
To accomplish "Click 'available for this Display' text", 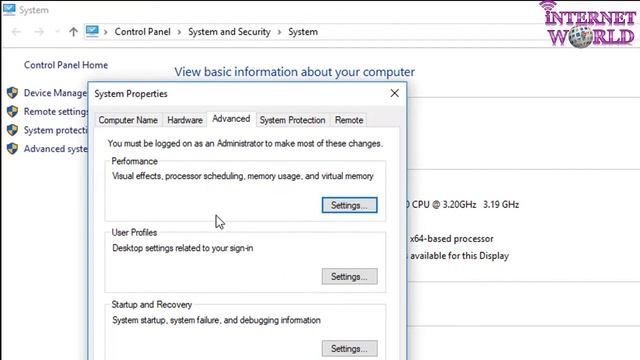I will (459, 256).
